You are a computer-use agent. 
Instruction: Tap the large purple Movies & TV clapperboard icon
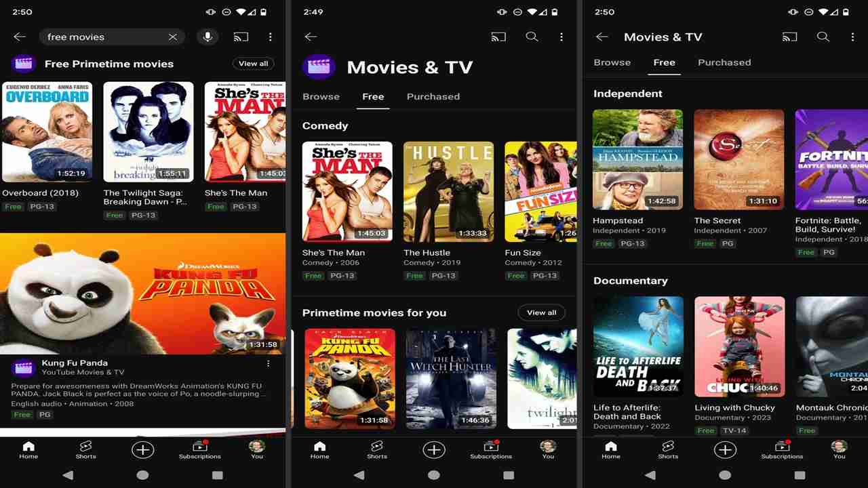[x=319, y=67]
